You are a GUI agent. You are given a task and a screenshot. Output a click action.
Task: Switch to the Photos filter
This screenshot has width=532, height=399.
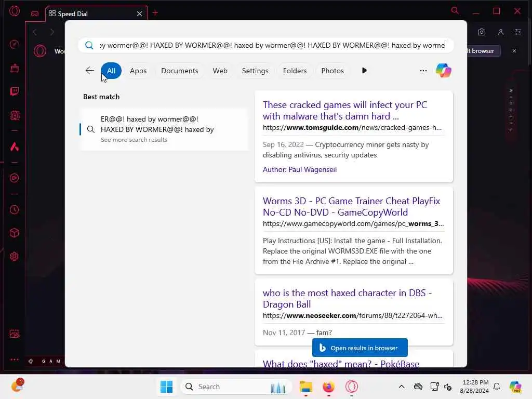pyautogui.click(x=332, y=71)
